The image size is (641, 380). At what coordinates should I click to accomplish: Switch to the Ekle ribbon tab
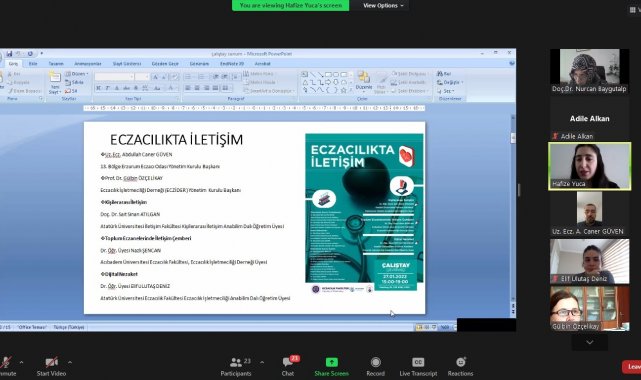pos(33,64)
